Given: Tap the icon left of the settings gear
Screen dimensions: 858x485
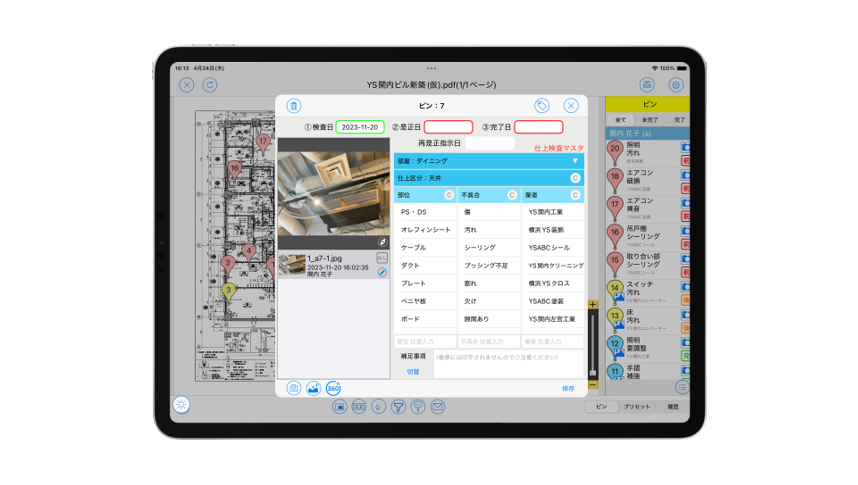Looking at the screenshot, I should tap(647, 85).
